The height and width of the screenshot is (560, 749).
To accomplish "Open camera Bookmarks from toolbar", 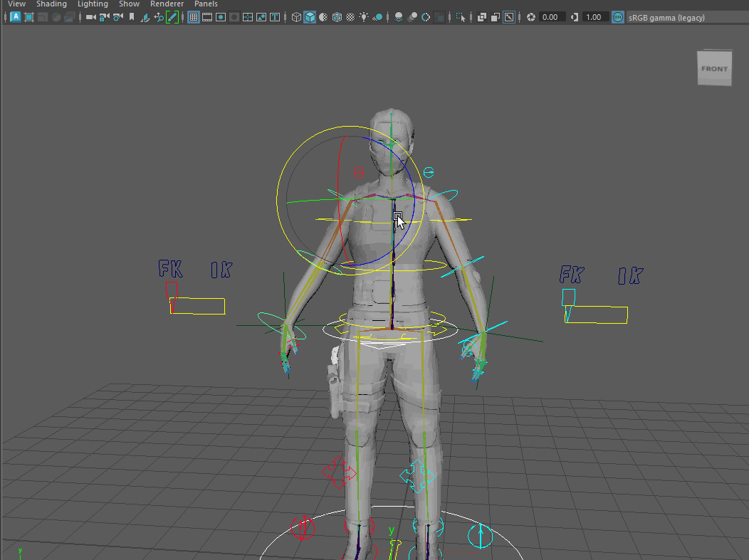I will click(132, 17).
